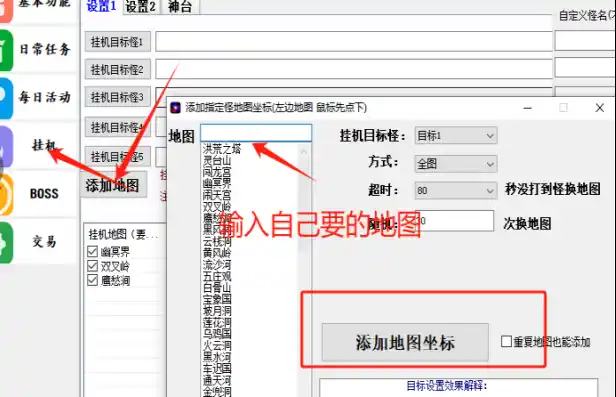Switch to the 设置2 tab
The width and height of the screenshot is (616, 397).
point(141,6)
